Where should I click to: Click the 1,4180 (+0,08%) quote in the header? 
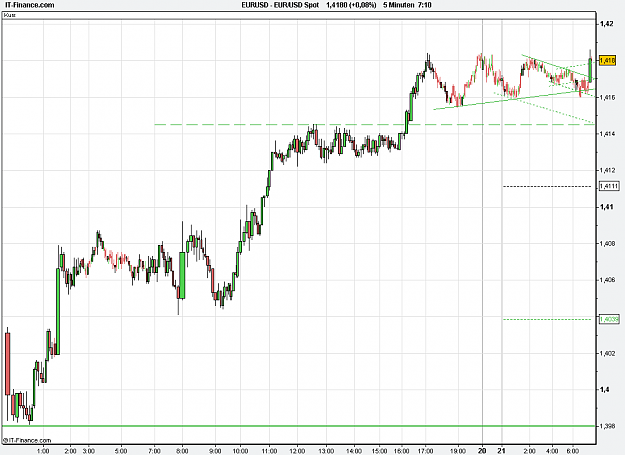[351, 5]
